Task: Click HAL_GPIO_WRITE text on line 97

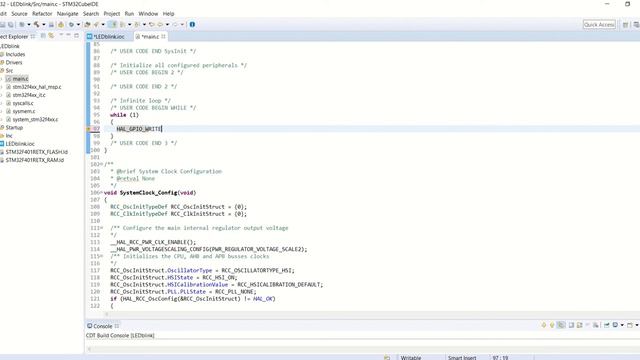Action: pos(139,129)
